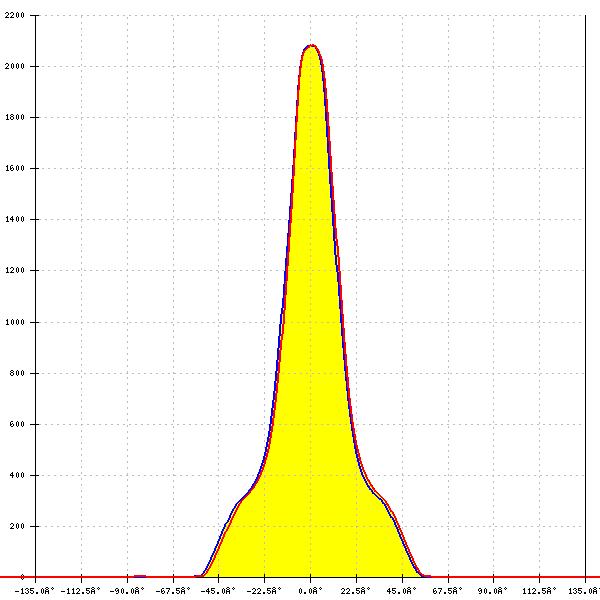The width and height of the screenshot is (600, 600).
Task: Click the 2000 y-axis label
Action: pyautogui.click(x=15, y=66)
